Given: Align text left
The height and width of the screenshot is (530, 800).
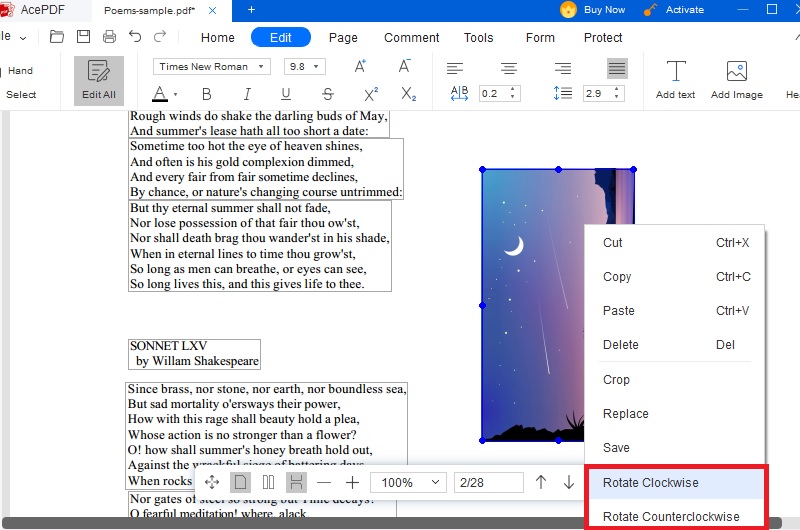Looking at the screenshot, I should (455, 68).
